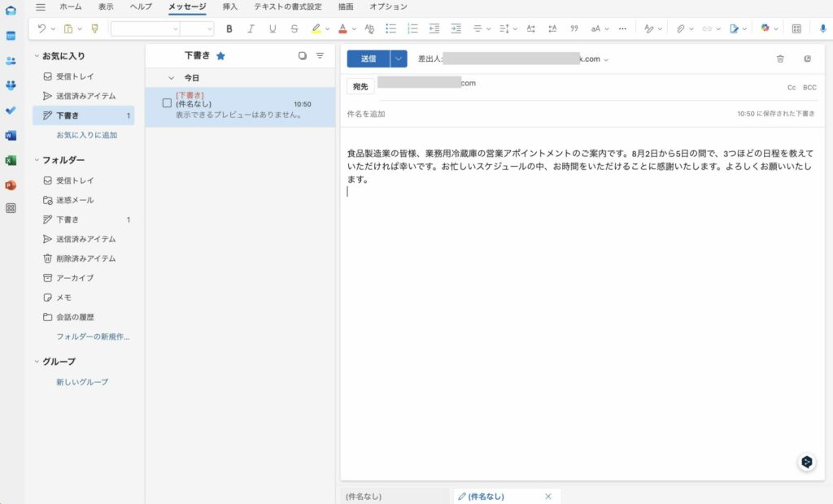Insert a quote block with the 99 icon
This screenshot has height=504, width=833.
click(x=574, y=28)
